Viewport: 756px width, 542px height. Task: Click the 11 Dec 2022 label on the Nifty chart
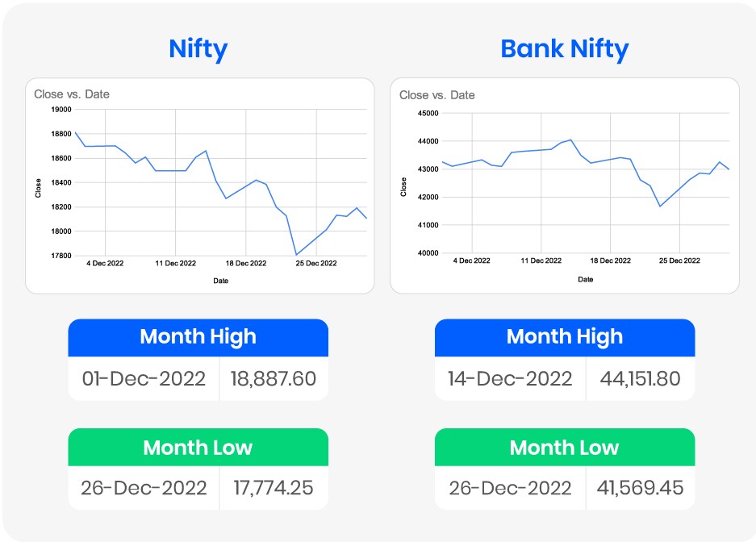click(175, 263)
